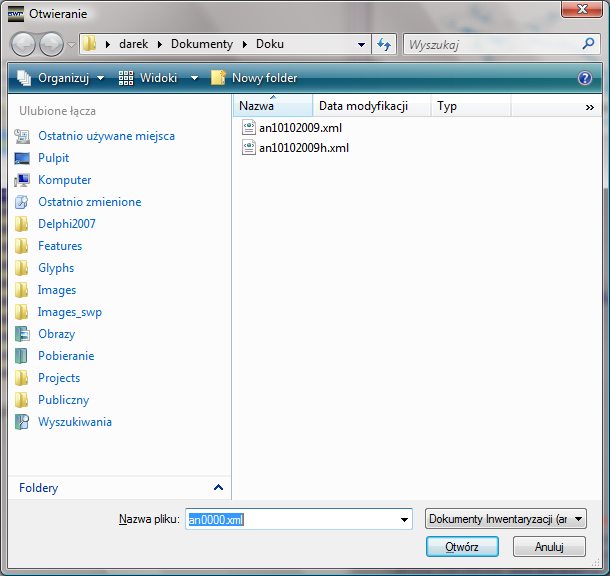Open the Organizuj menu
Screen dimensions: 610x576
[x=60, y=78]
